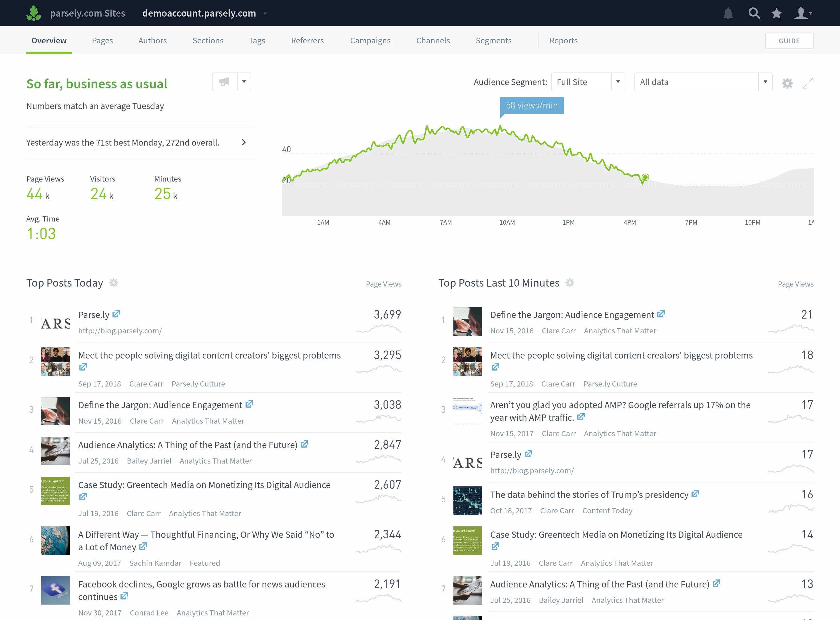Go to the Referrers tab
Screen dimensions: 840x620
pyautogui.click(x=307, y=41)
